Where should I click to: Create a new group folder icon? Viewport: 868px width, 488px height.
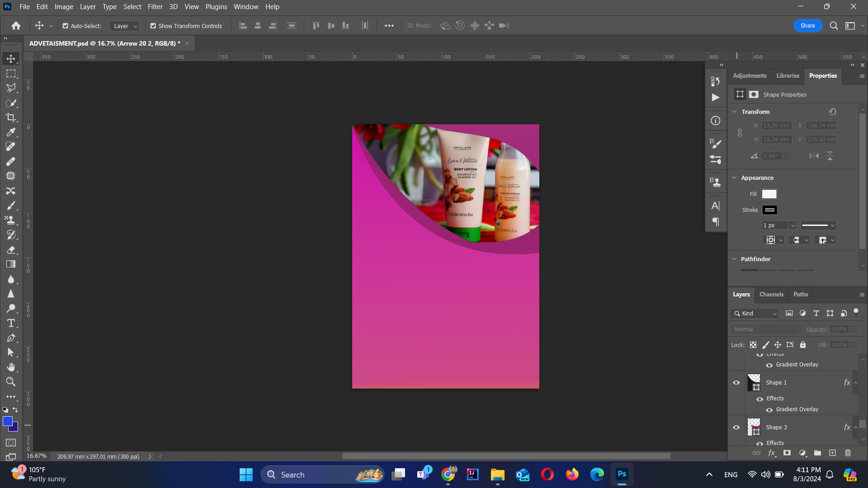pyautogui.click(x=817, y=453)
